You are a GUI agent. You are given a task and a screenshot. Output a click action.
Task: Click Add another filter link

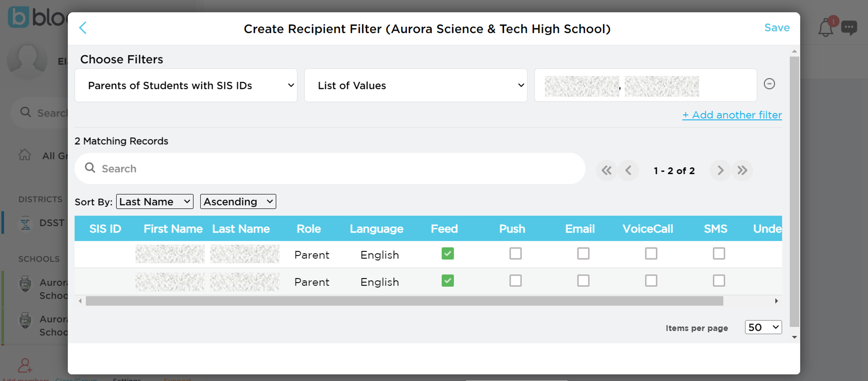tap(732, 115)
